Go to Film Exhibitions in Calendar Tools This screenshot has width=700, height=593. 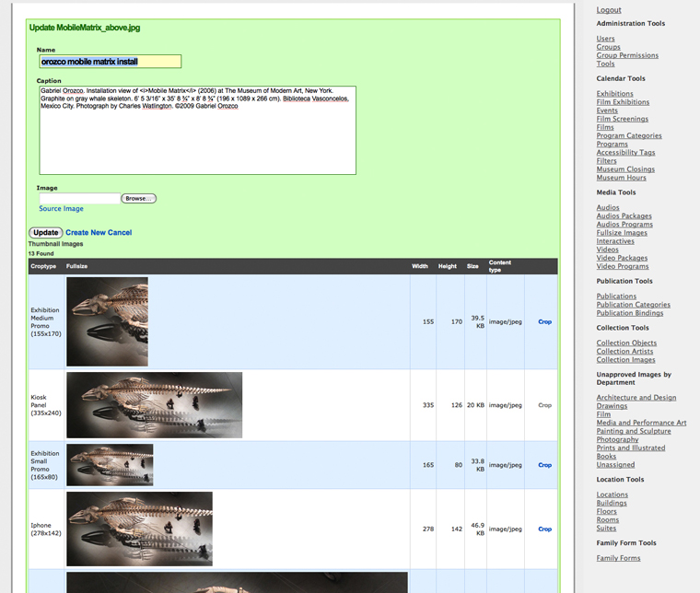pyautogui.click(x=623, y=102)
